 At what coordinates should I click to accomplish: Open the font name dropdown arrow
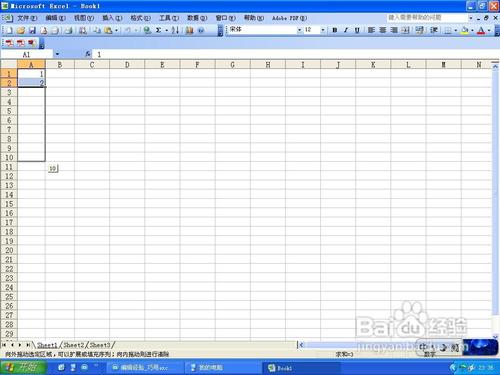click(299, 30)
